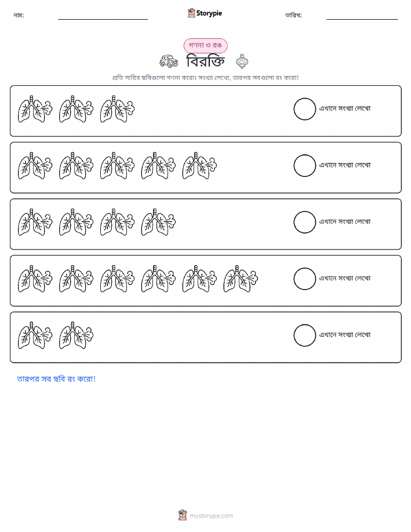Click the pink গণনা ও রঙ badge
The width and height of the screenshot is (411, 532).
click(x=205, y=45)
